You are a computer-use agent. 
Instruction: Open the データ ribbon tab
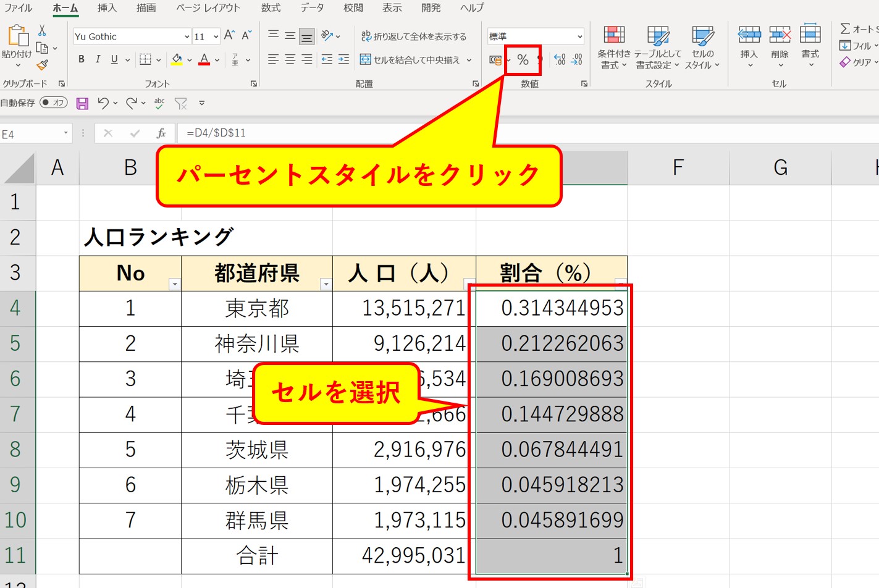pos(313,8)
